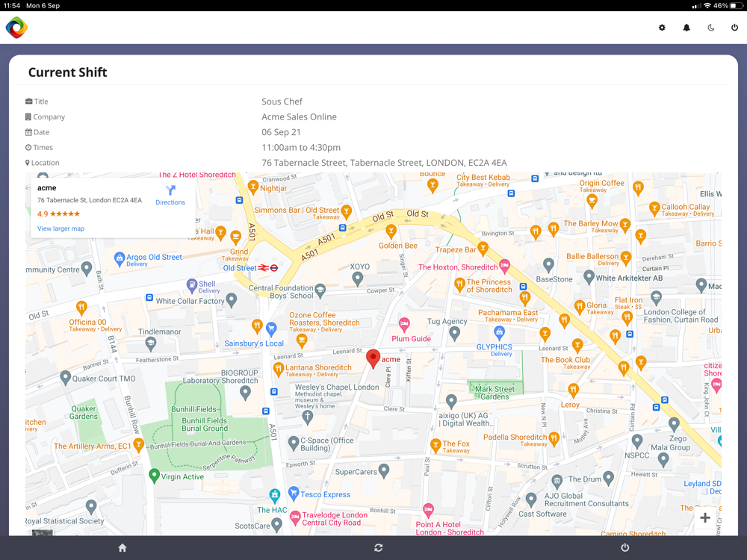
Task: Select the Trapeze Bar marker
Action: pos(483,248)
